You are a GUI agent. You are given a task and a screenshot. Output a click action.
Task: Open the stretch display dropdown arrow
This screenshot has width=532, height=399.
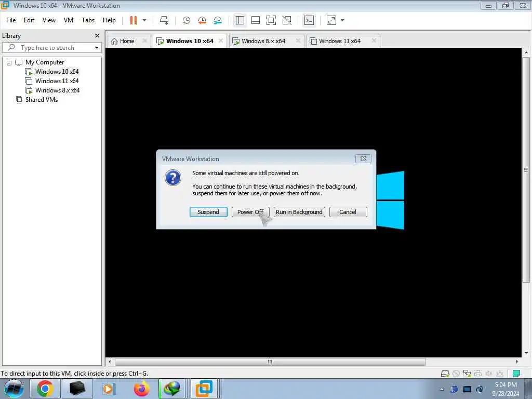coord(342,20)
